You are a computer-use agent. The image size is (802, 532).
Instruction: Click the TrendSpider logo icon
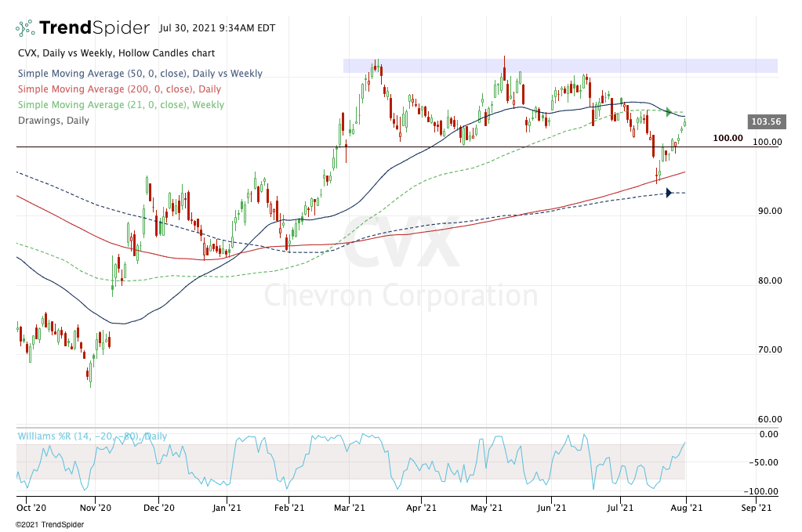pyautogui.click(x=25, y=27)
